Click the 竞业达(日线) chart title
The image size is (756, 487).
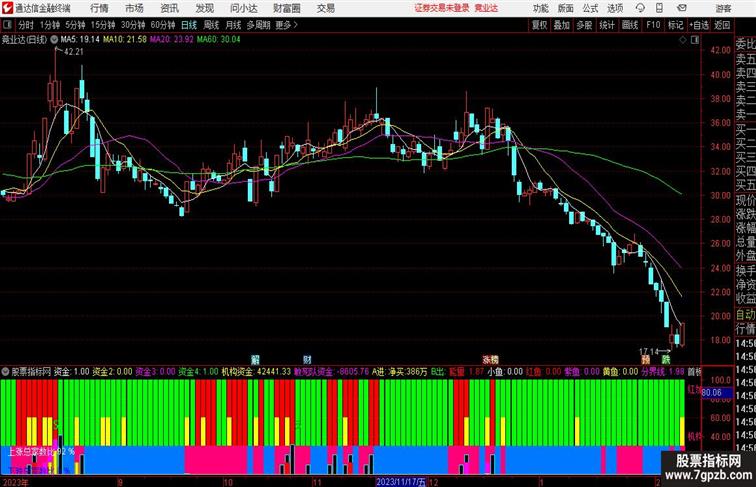click(x=25, y=40)
